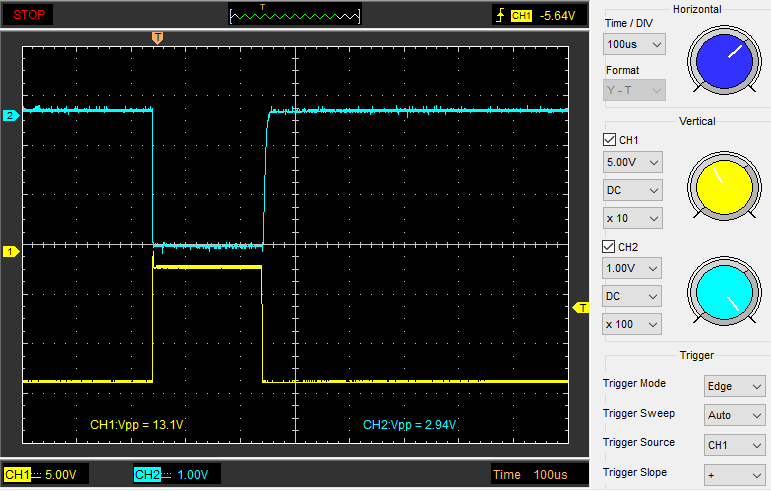This screenshot has width=771, height=491.
Task: Open the CH1 DC coupling dropdown
Action: pos(634,190)
